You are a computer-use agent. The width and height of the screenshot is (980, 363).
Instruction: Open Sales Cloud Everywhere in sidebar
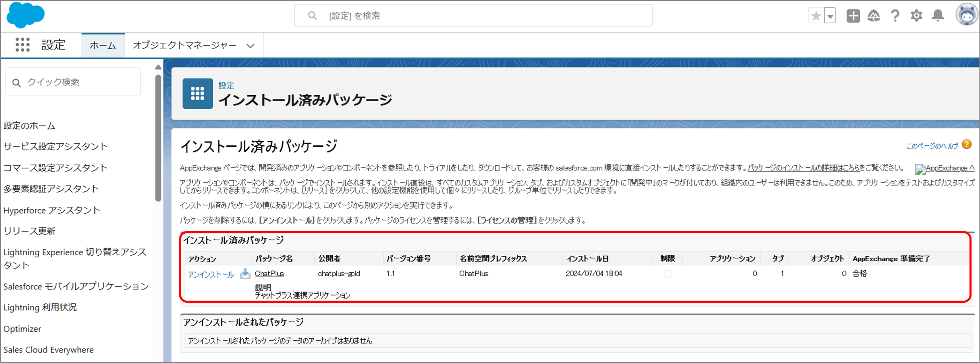tap(48, 350)
